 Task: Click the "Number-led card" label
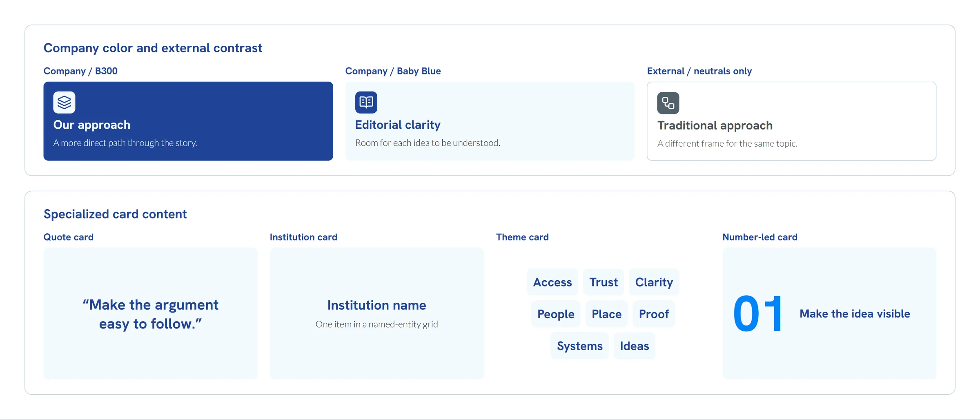click(760, 237)
